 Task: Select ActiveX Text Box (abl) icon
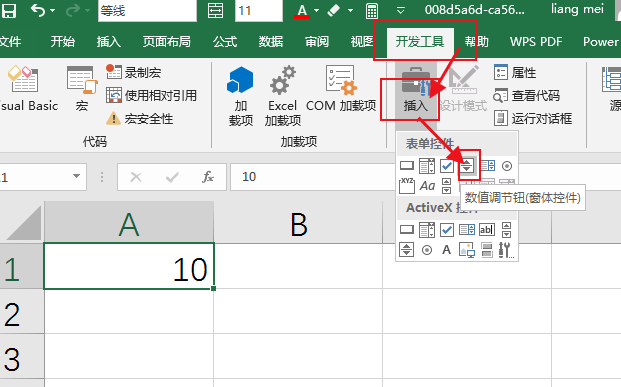(x=487, y=229)
